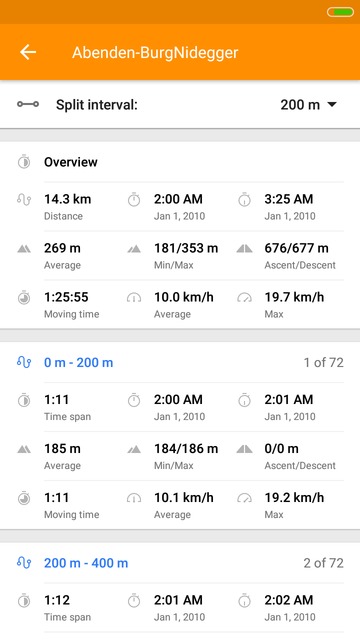
Task: Tap the 14.3 km distance route icon
Action: 24,200
